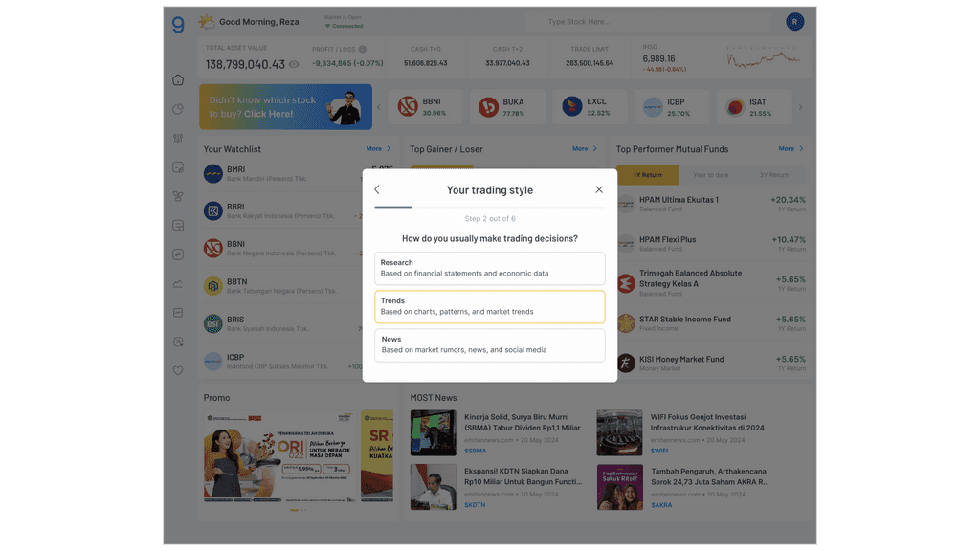The width and height of the screenshot is (980, 551).
Task: Toggle the eye icon to hide asset value
Action: coord(295,64)
